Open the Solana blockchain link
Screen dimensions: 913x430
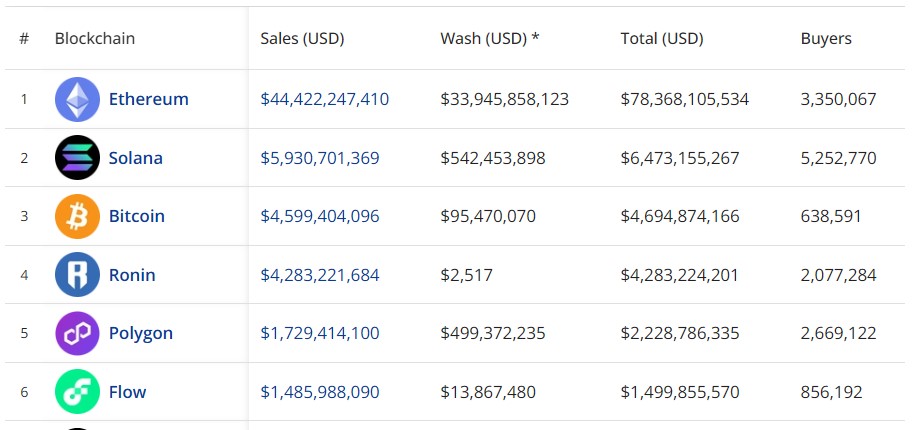coord(135,158)
